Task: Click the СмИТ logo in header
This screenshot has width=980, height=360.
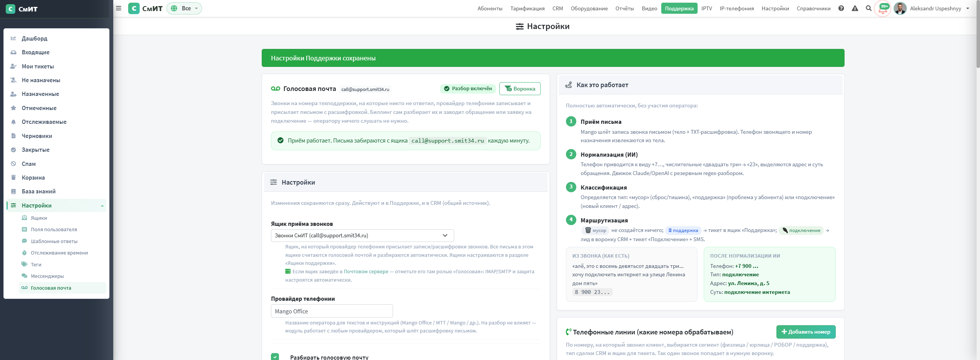Action: (145, 8)
